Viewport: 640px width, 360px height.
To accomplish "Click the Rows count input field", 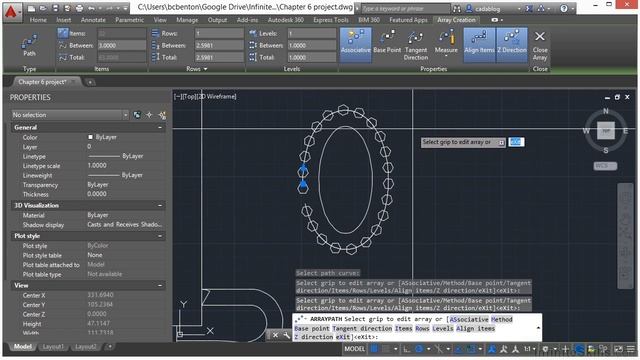I will pyautogui.click(x=219, y=33).
